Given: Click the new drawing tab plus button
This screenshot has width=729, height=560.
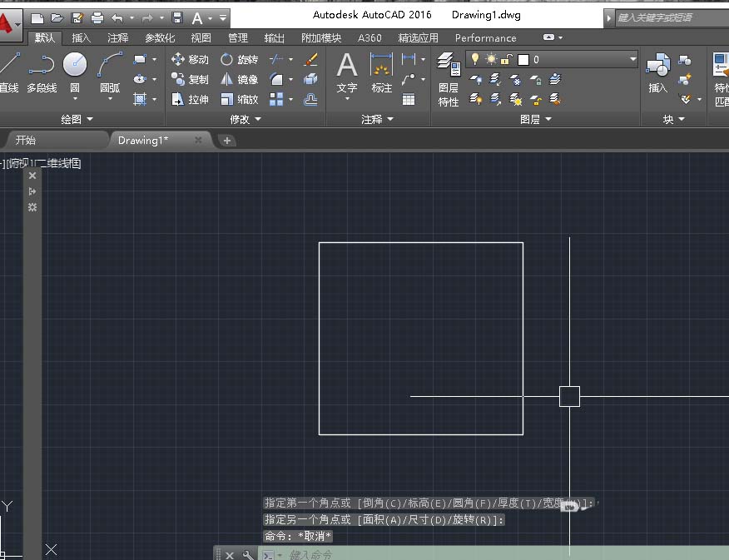Looking at the screenshot, I should click(x=227, y=141).
